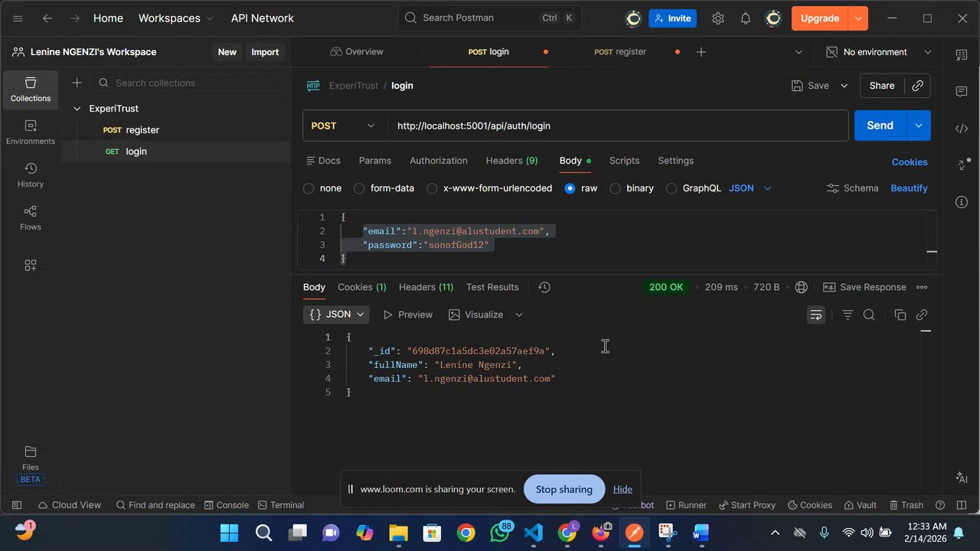The image size is (980, 551).
Task: Open the code snippet pane
Action: [x=962, y=129]
